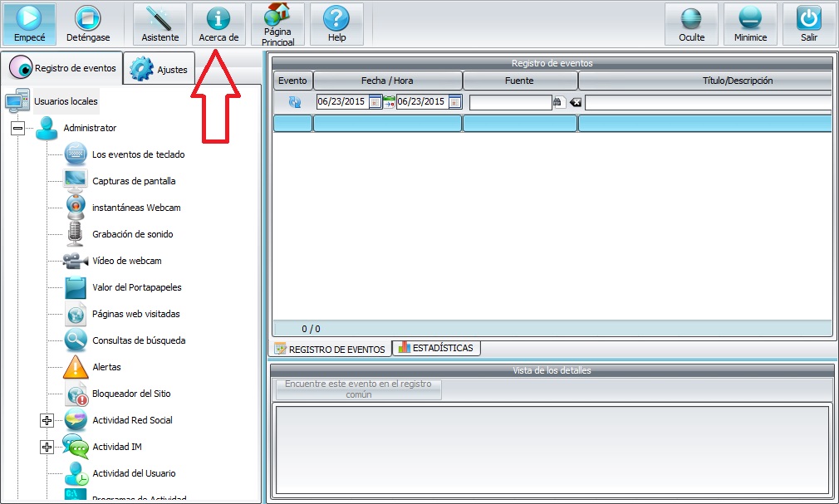Sort by the Evento column header
The height and width of the screenshot is (504, 839).
point(292,81)
